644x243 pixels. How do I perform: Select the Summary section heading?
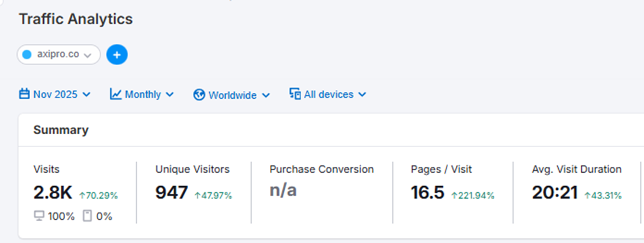pos(61,130)
